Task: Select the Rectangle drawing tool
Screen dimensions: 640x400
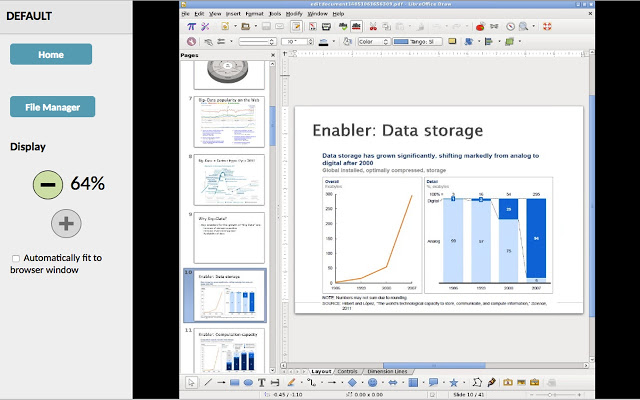Action: coord(234,382)
